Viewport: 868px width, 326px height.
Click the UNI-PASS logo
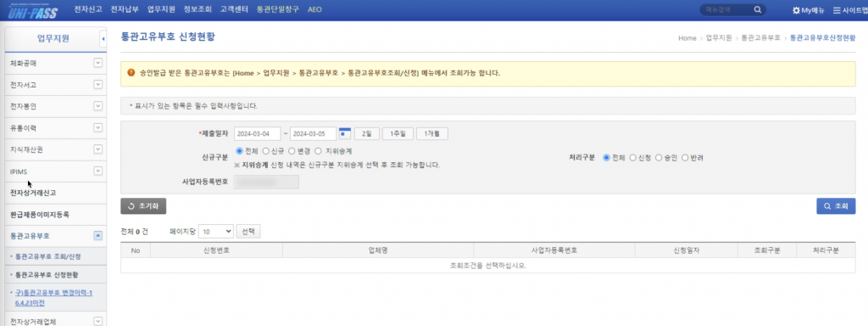coord(34,10)
